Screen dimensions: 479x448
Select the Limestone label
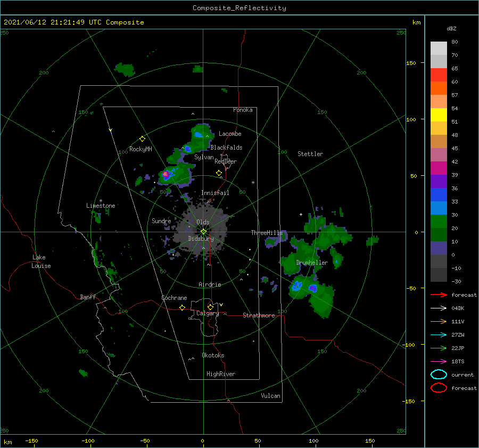pyautogui.click(x=101, y=206)
